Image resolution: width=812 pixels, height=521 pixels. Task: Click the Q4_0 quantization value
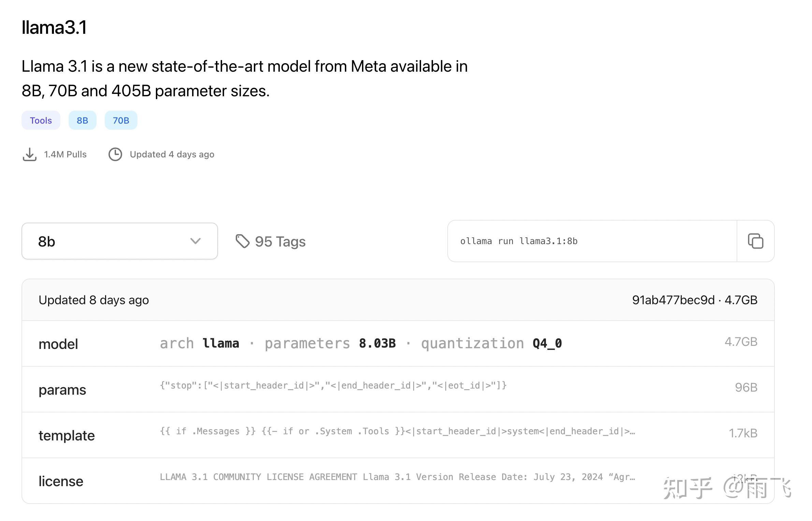547,343
